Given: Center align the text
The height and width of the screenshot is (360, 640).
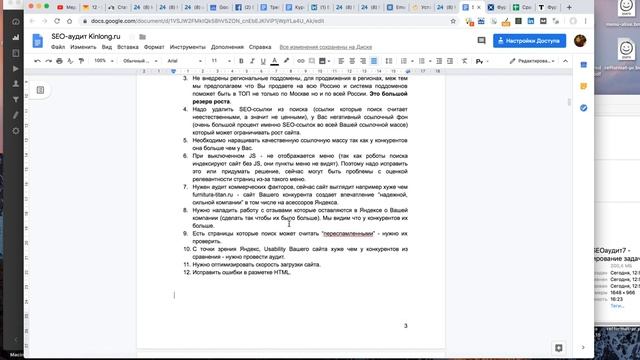Looking at the screenshot, I should pyautogui.click(x=352, y=61).
